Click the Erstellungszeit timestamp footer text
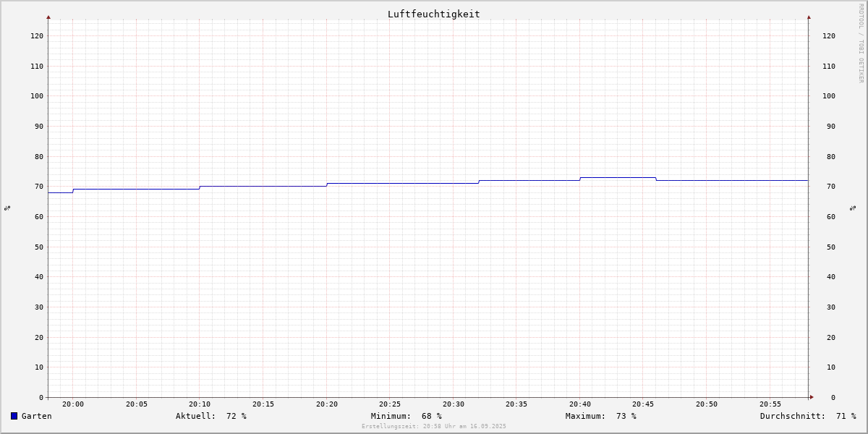This screenshot has height=434, width=868. (434, 427)
